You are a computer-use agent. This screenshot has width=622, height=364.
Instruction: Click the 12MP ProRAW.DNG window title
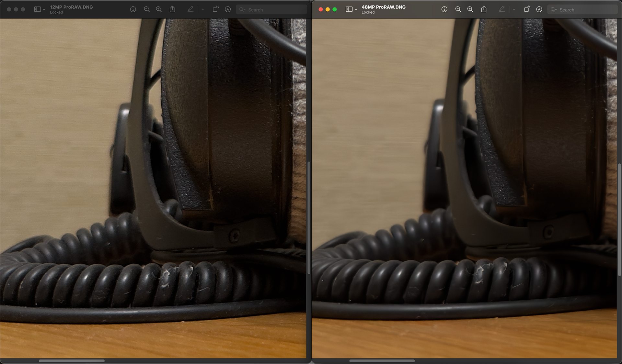71,7
